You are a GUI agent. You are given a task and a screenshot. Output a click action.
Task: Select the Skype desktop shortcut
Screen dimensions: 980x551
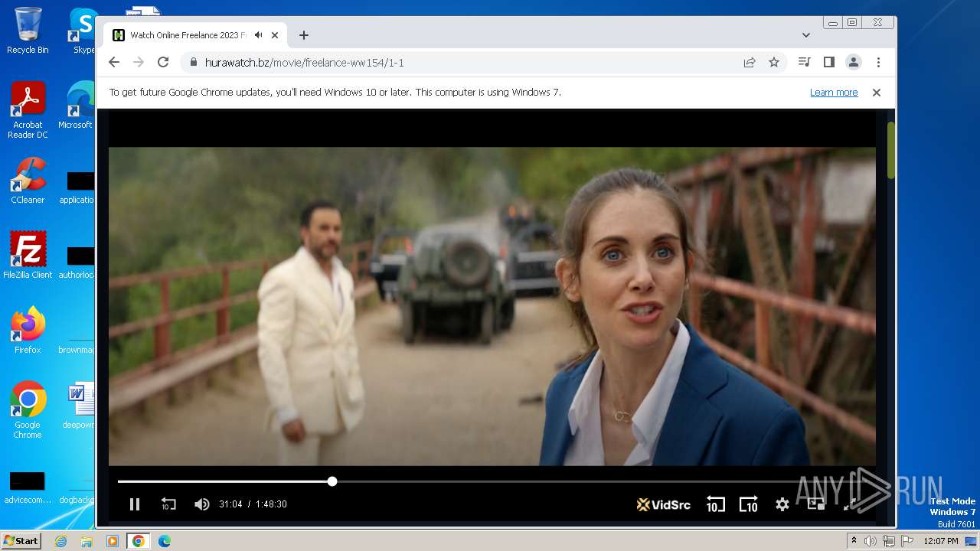[83, 31]
